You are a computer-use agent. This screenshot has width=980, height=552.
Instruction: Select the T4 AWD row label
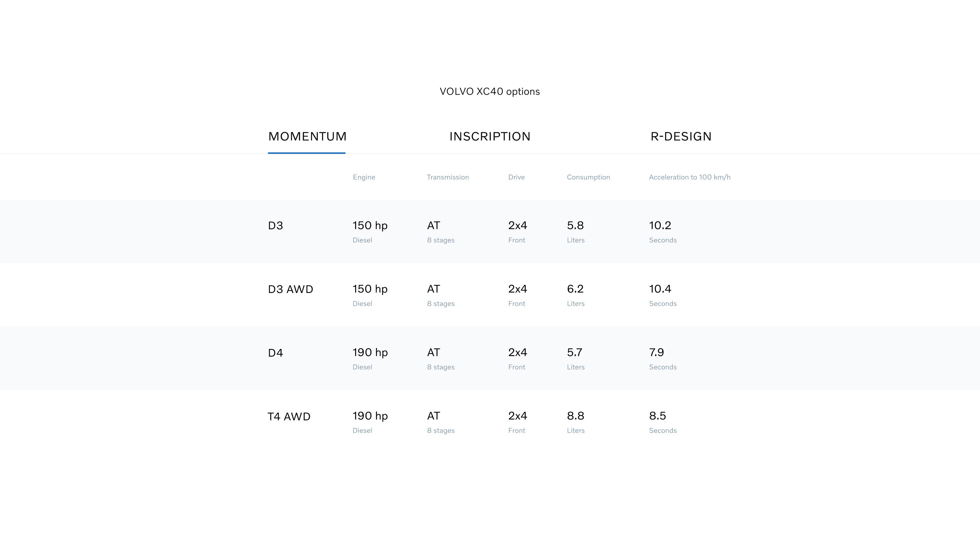289,417
